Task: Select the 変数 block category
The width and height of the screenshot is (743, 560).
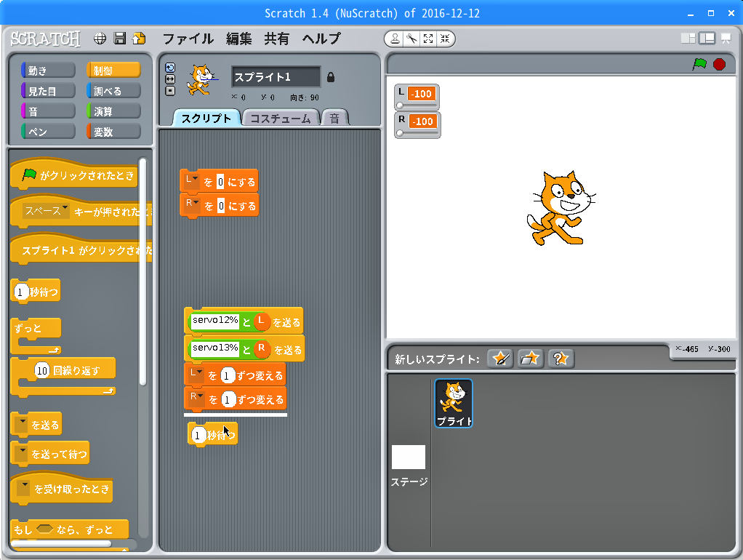Action: coord(113,132)
